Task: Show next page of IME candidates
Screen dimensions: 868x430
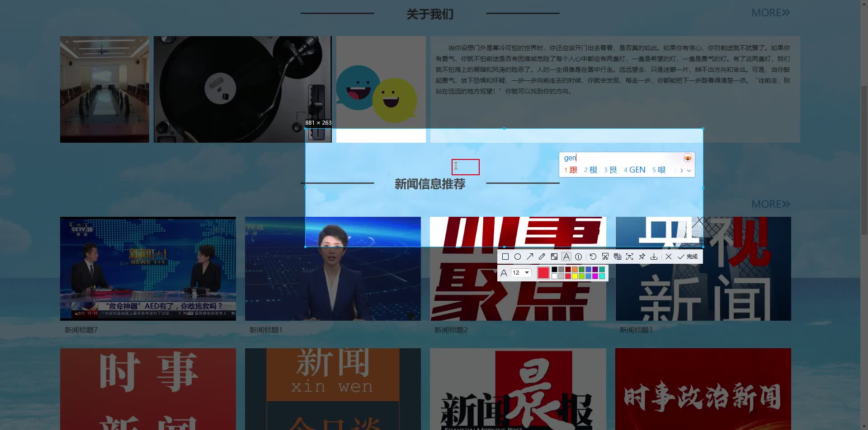Action: pyautogui.click(x=682, y=170)
